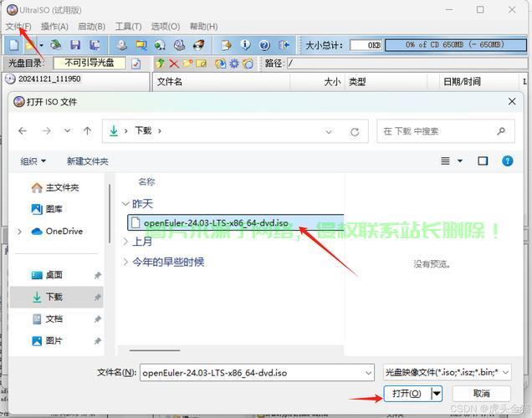Click the Save As icon in toolbar

(x=95, y=45)
